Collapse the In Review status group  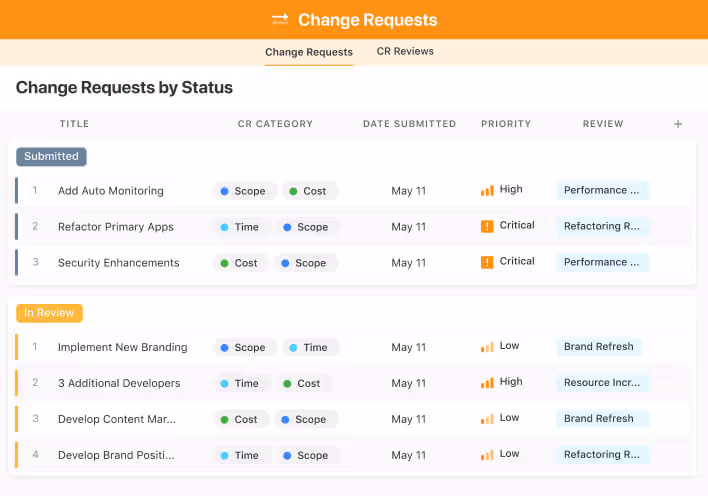49,313
